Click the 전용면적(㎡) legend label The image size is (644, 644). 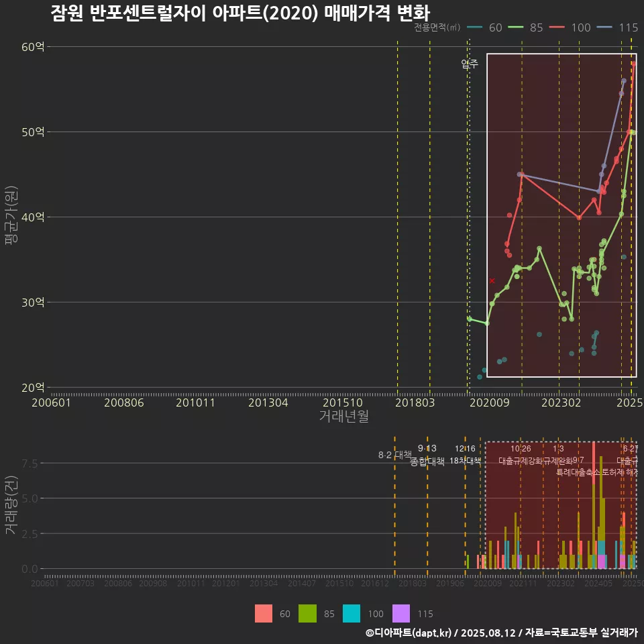pyautogui.click(x=437, y=28)
